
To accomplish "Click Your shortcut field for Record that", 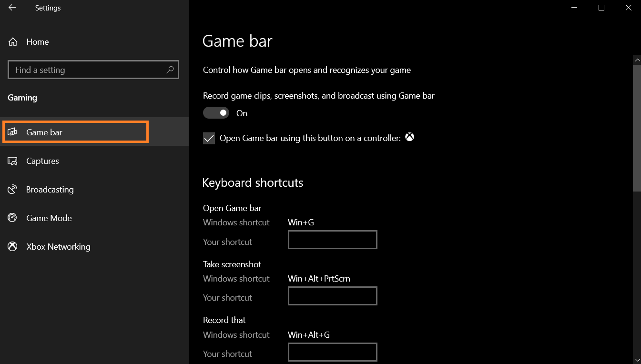I will coord(333,352).
